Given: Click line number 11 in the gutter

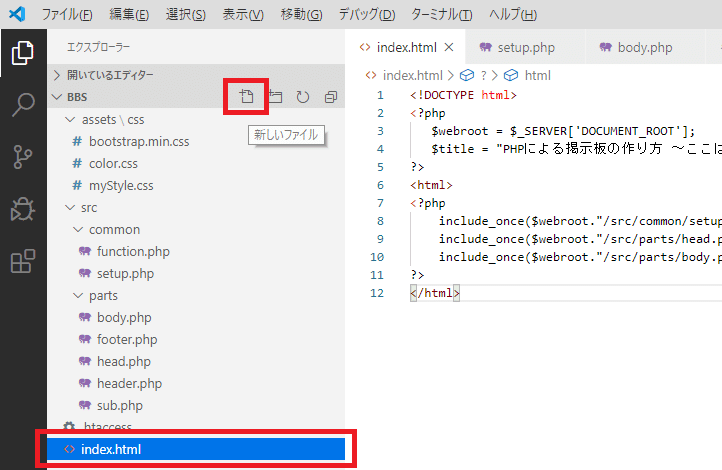Looking at the screenshot, I should (377, 275).
